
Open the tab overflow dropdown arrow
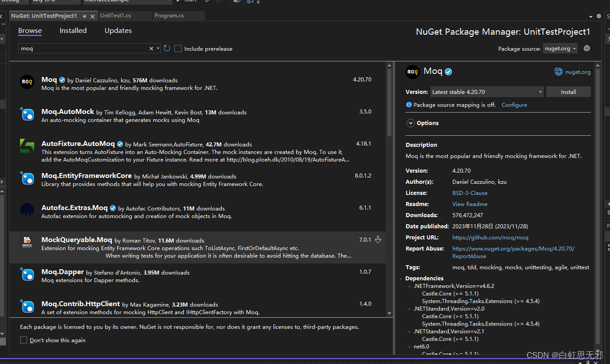point(591,16)
